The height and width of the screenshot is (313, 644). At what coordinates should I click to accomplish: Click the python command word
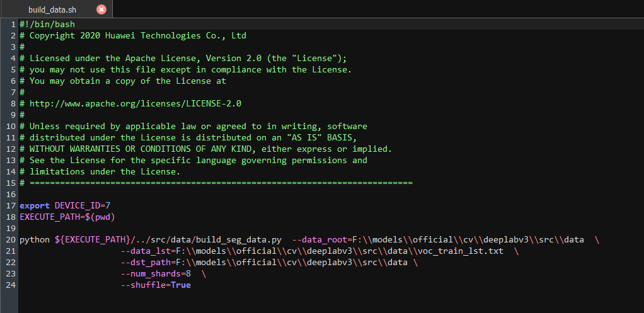tap(35, 239)
